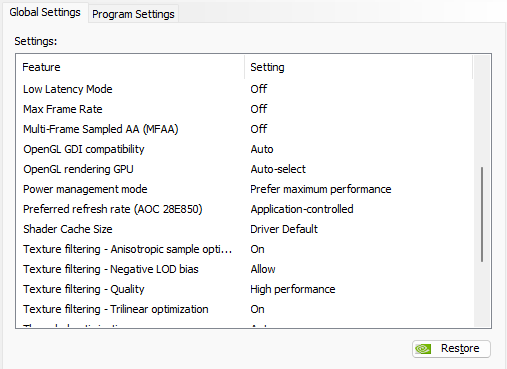Click the Setting column header
507x369 pixels.
[358, 67]
